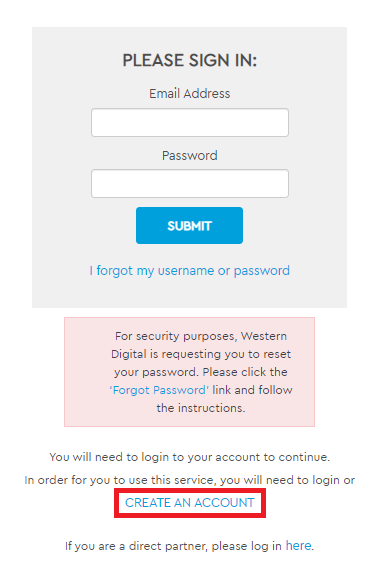Open the CREATE AN ACCOUNT link

tap(190, 503)
